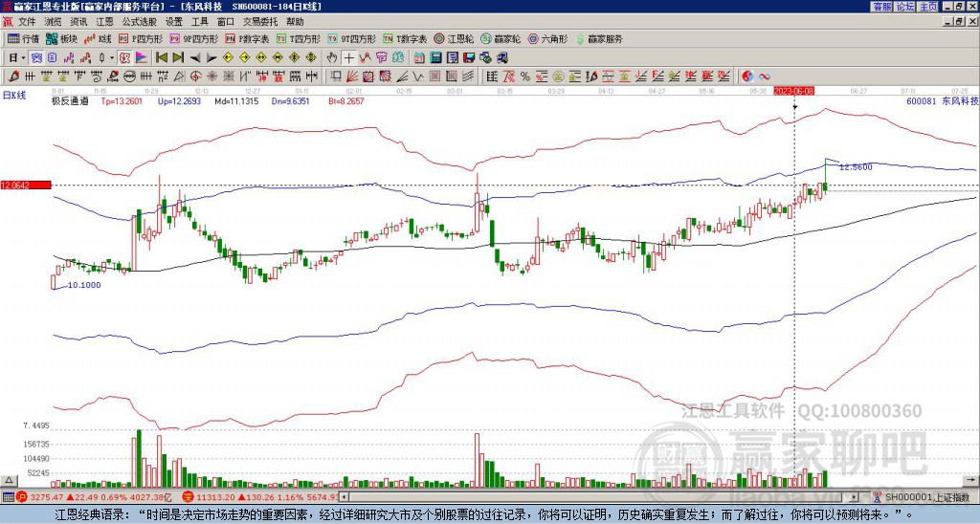Select the percent (%) drawing tool
Image resolution: width=980 pixels, height=524 pixels.
(525, 76)
